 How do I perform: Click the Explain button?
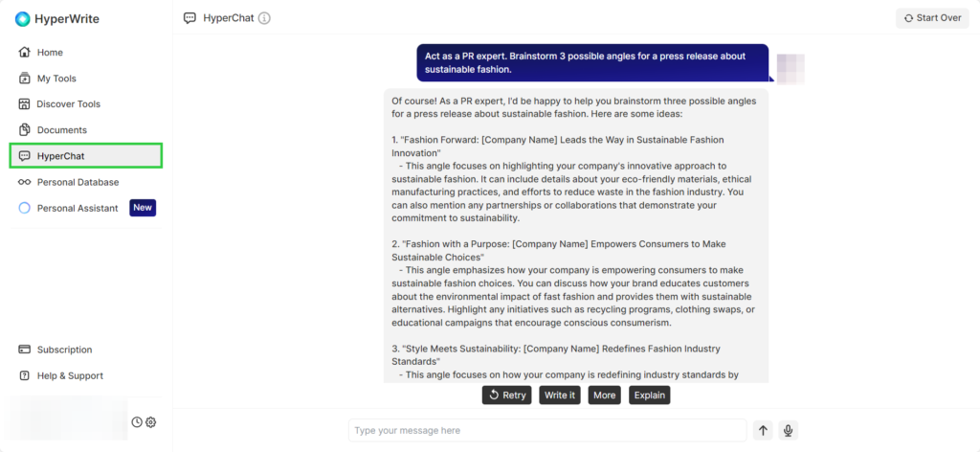(649, 395)
